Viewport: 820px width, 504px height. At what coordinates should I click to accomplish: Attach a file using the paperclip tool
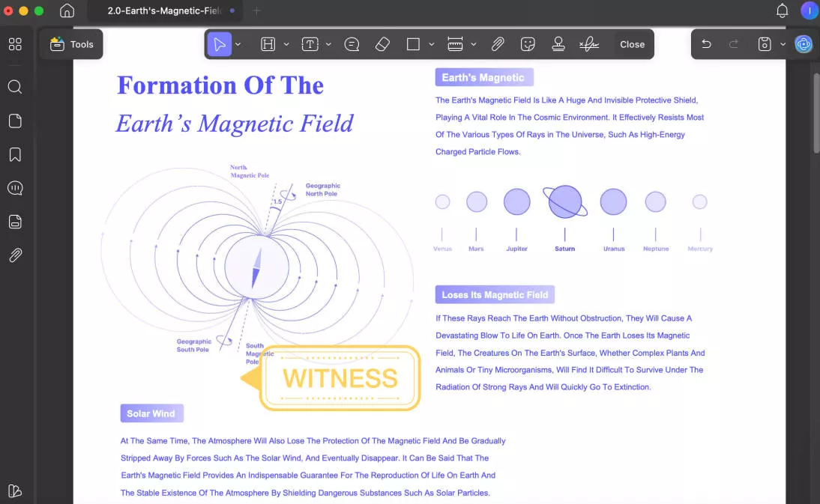tap(498, 44)
